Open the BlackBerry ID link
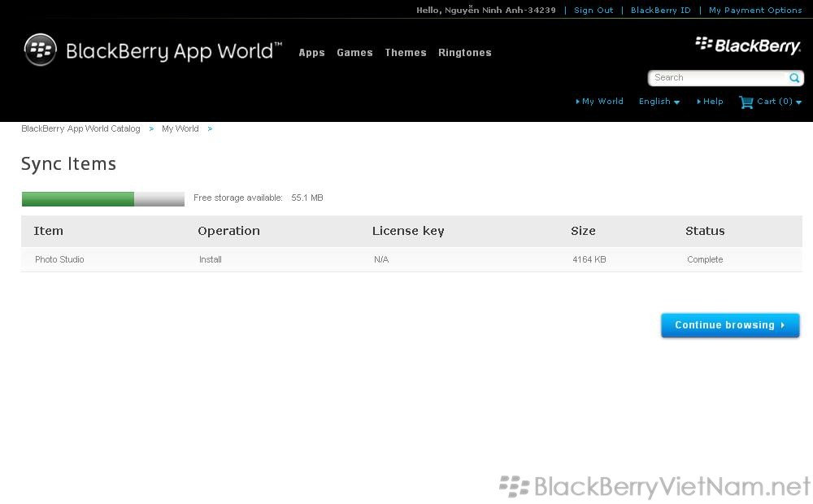Image resolution: width=813 pixels, height=504 pixels. pyautogui.click(x=660, y=10)
